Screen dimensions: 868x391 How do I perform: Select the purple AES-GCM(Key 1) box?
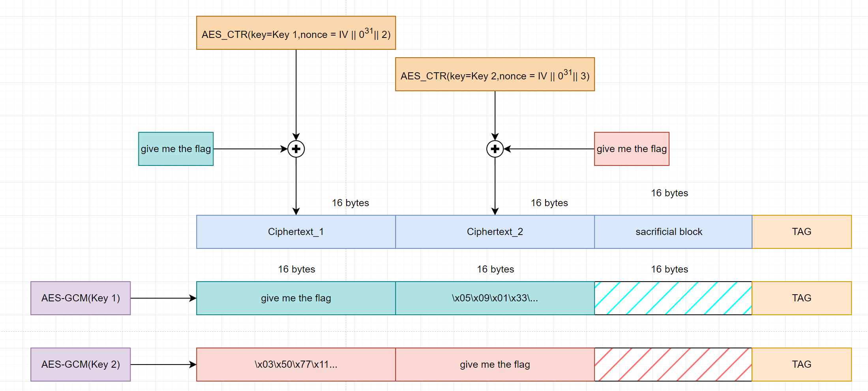coord(81,298)
